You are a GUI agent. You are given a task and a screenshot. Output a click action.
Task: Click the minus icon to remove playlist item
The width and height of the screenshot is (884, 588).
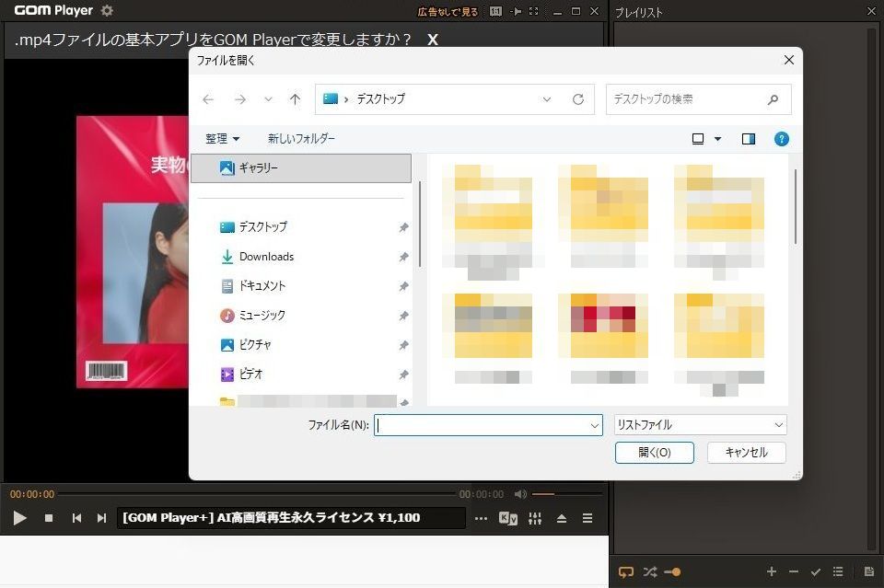click(794, 571)
